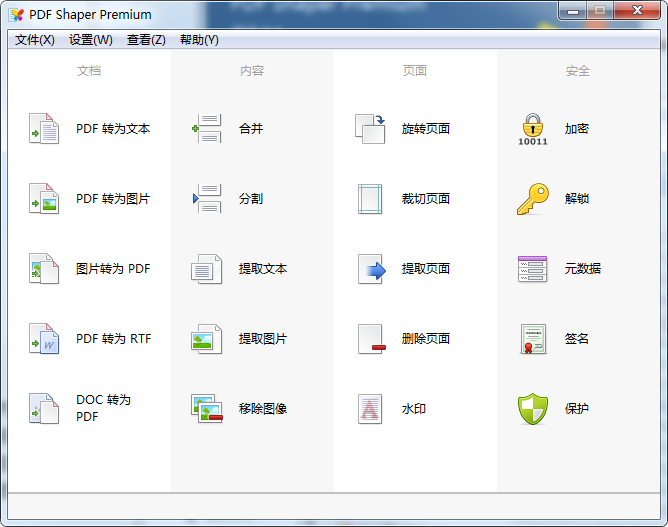Click the 提取文本 text label
The height and width of the screenshot is (527, 668).
(263, 269)
